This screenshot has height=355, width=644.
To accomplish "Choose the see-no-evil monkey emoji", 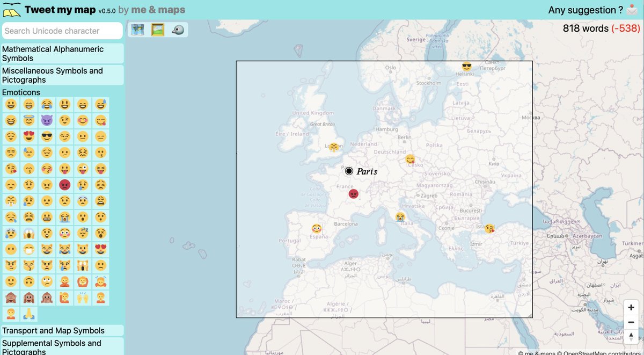I will [x=11, y=298].
